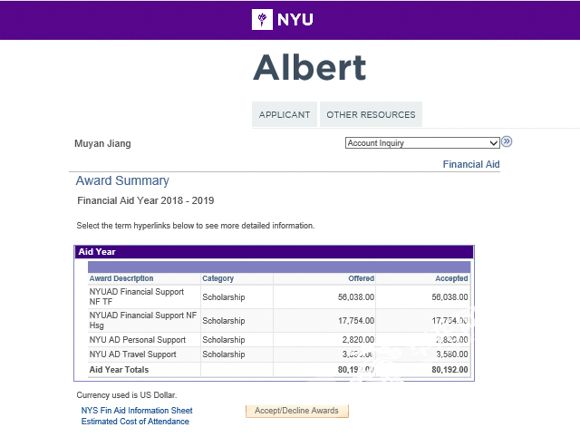The image size is (580, 437).
Task: Click the NYU wordmark in the header
Action: click(295, 20)
